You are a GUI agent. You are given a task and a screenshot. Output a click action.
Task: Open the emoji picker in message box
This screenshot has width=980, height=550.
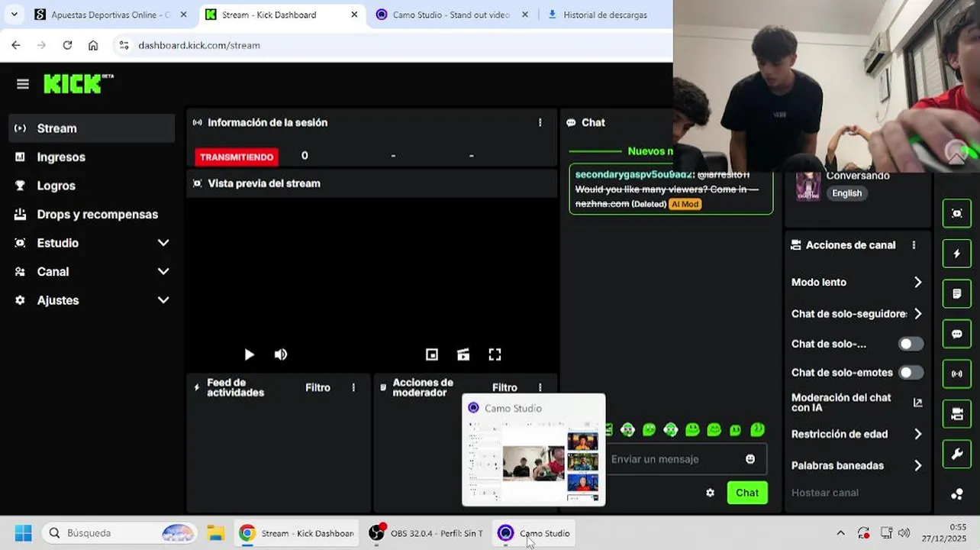[750, 459]
